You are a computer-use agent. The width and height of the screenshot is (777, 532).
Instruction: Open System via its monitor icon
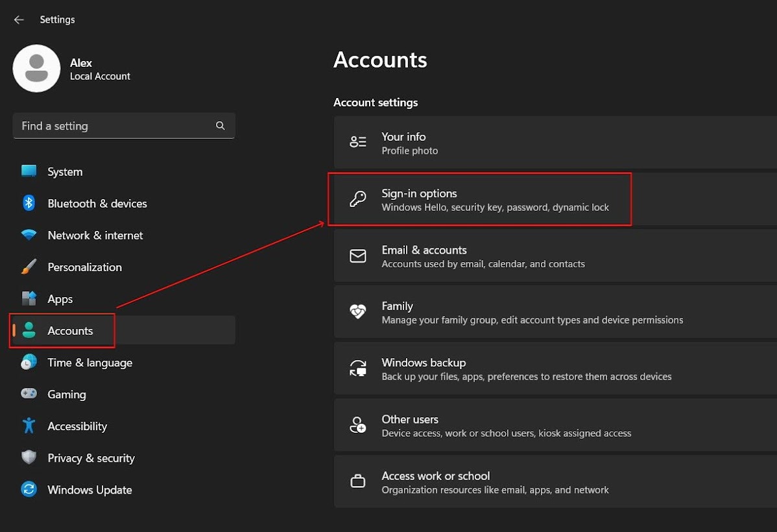click(29, 171)
